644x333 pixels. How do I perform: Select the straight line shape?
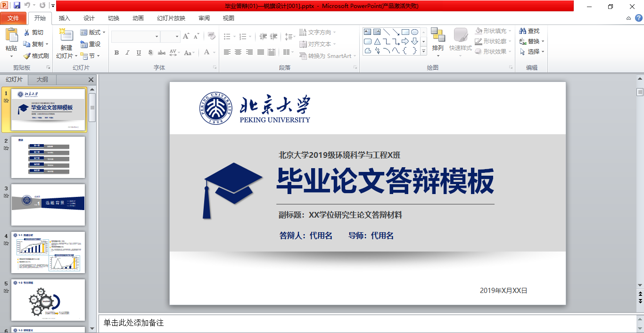387,32
